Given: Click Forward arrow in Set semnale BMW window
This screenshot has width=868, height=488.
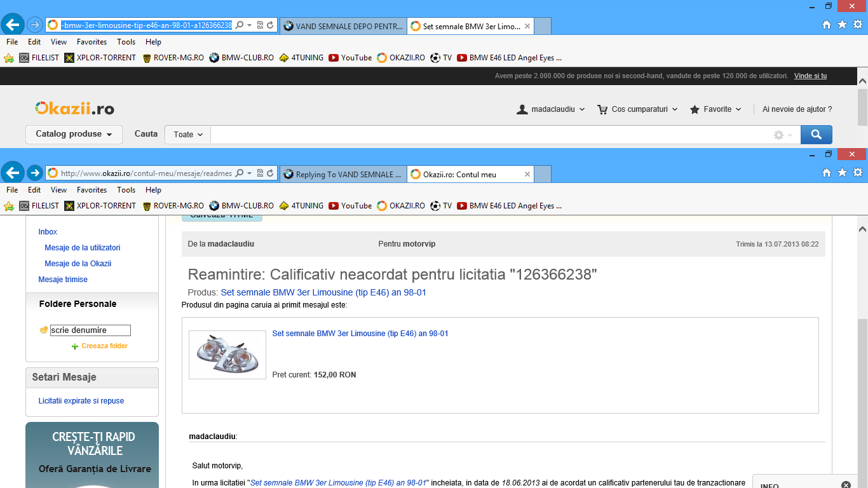Looking at the screenshot, I should pyautogui.click(x=35, y=25).
